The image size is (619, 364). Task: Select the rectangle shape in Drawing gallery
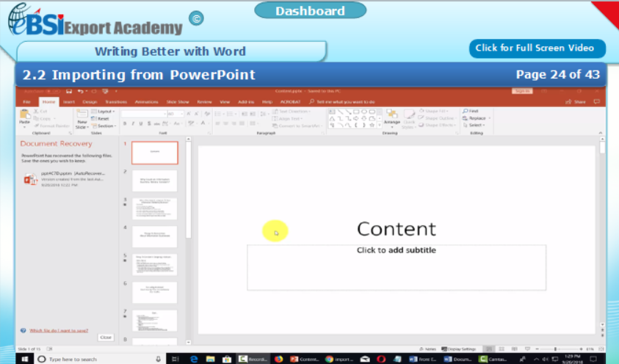[x=356, y=112]
